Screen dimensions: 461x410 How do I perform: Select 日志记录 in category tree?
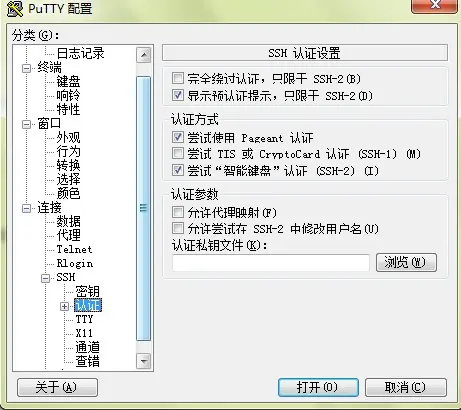pyautogui.click(x=81, y=53)
